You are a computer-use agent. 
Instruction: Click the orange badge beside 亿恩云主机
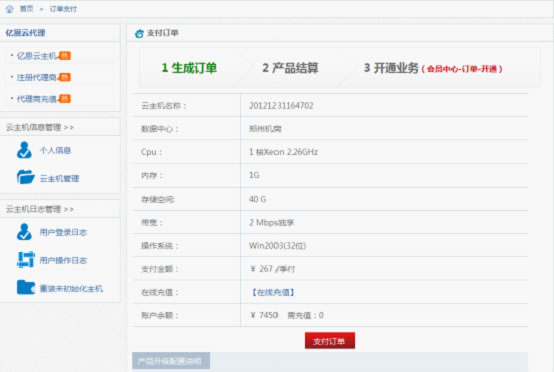pyautogui.click(x=65, y=55)
